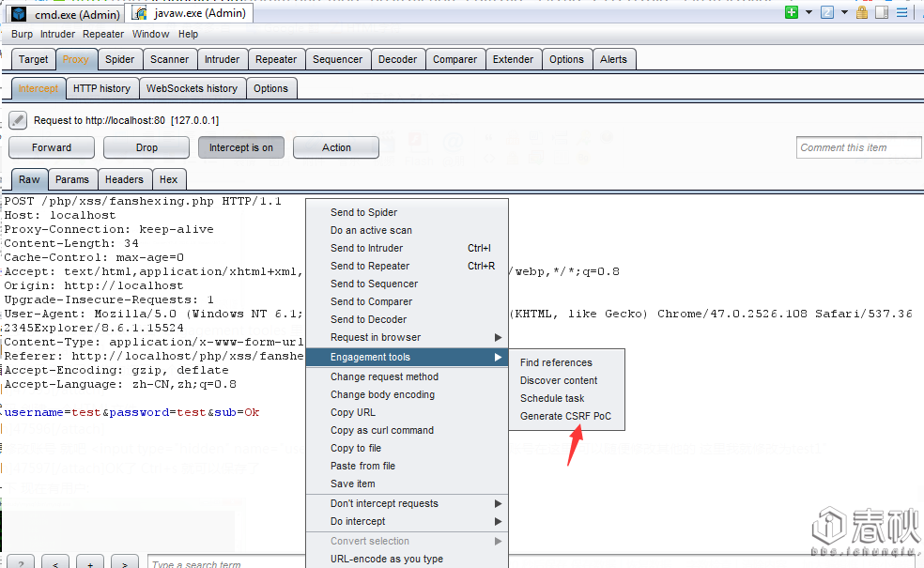Expand Don't intercept requests submenu
Screen dimensions: 924x568
coord(408,504)
